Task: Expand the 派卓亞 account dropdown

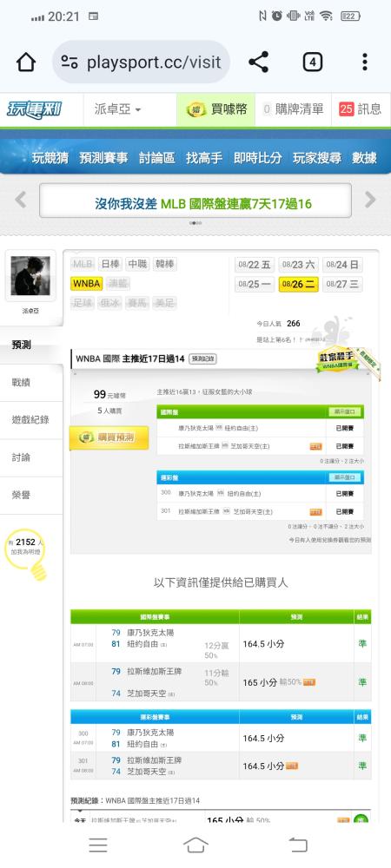Action: point(118,109)
